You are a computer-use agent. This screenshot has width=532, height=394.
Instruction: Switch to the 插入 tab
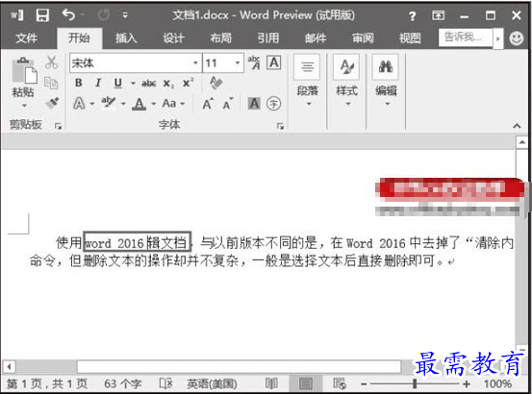pyautogui.click(x=126, y=37)
